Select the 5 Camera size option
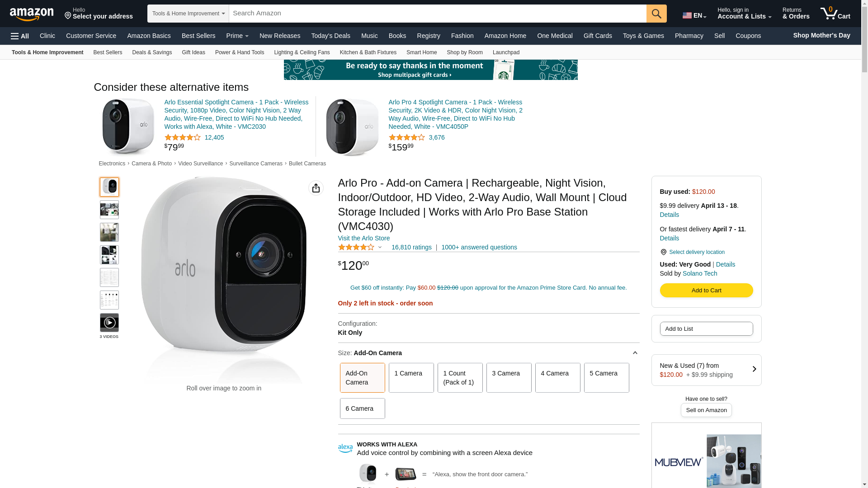 point(606,378)
